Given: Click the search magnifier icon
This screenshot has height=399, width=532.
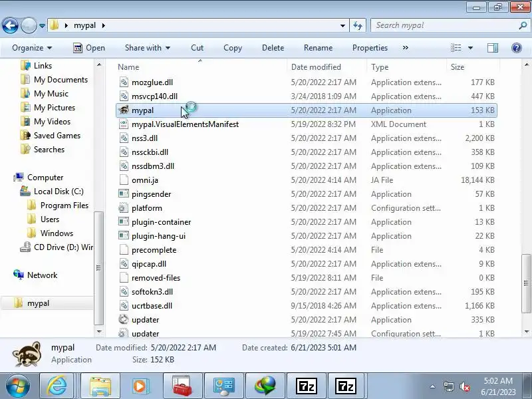Looking at the screenshot, I should 523,25.
